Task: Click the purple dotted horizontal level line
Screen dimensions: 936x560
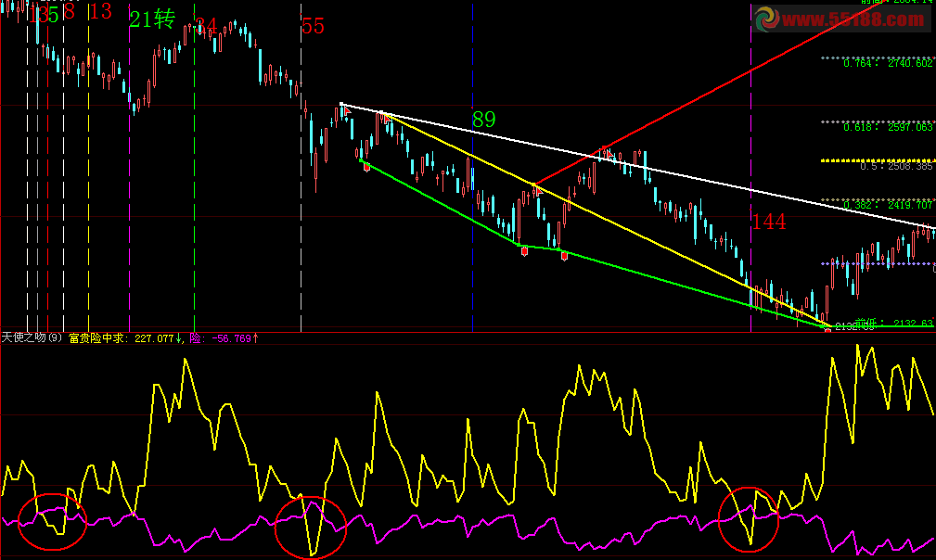Action: (x=878, y=263)
